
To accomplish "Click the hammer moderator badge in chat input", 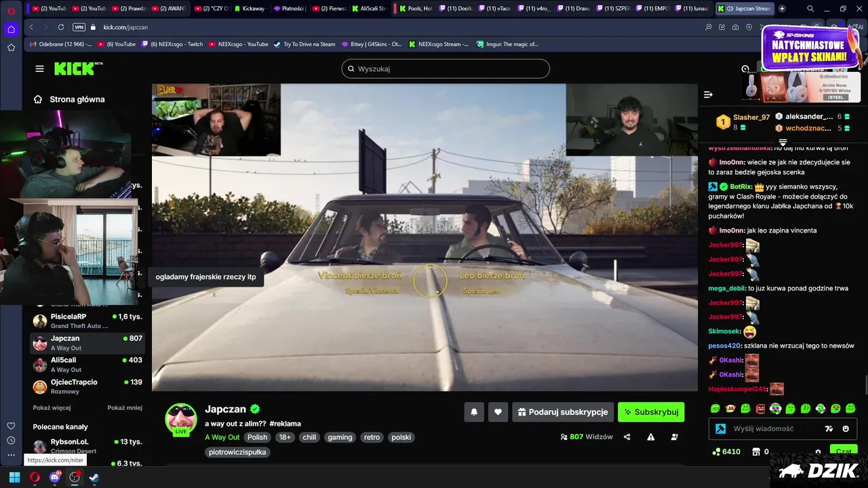I will click(x=720, y=428).
